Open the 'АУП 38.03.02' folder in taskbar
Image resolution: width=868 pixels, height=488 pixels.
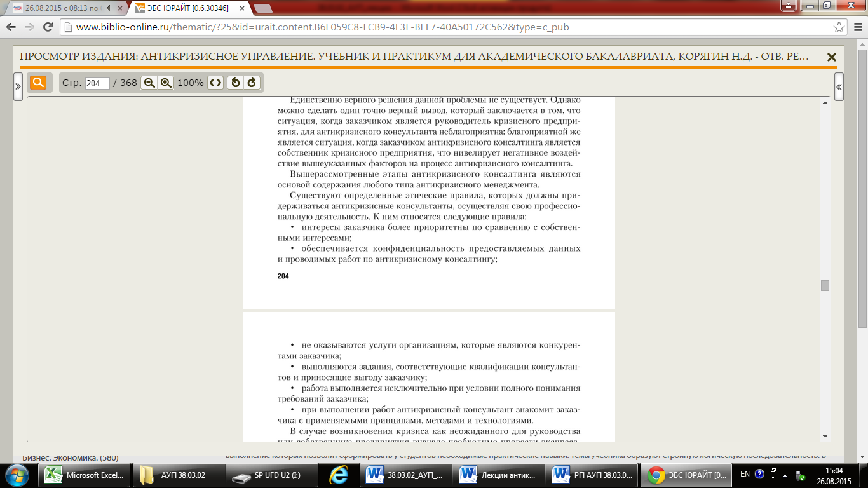pos(179,475)
